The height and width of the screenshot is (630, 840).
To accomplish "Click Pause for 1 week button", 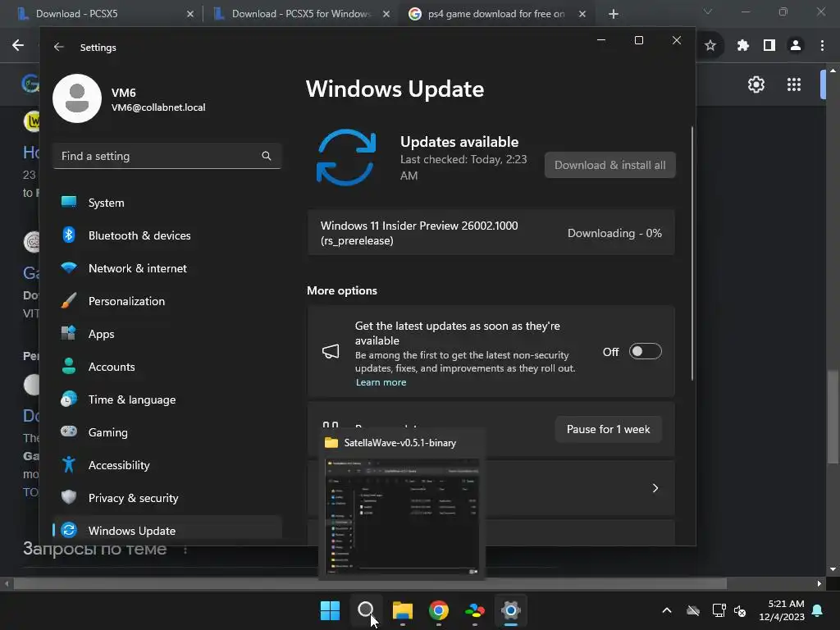I will [608, 429].
